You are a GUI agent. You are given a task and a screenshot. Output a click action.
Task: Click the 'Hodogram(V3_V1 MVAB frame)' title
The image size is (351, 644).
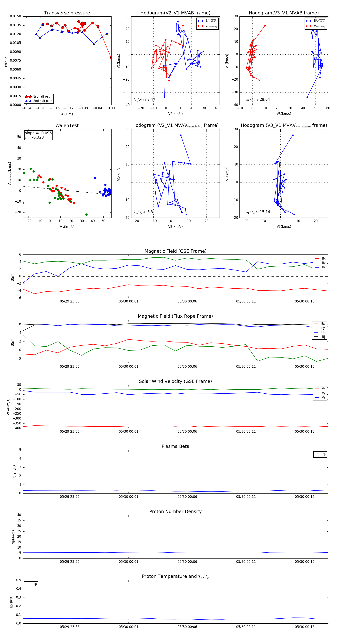pos(284,13)
